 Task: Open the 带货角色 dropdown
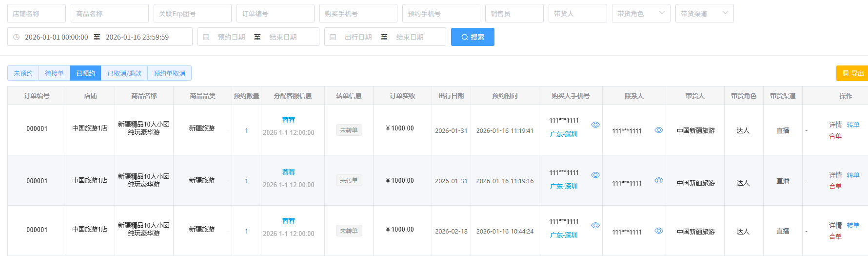click(x=641, y=13)
